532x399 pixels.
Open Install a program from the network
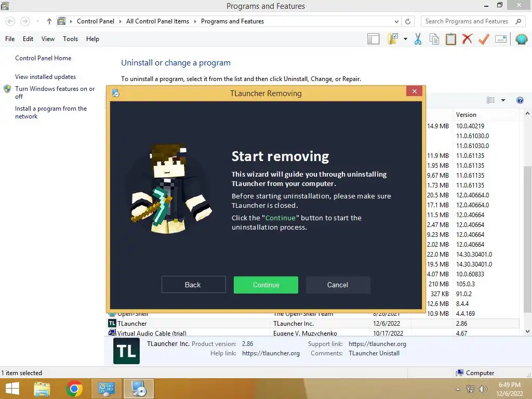51,112
